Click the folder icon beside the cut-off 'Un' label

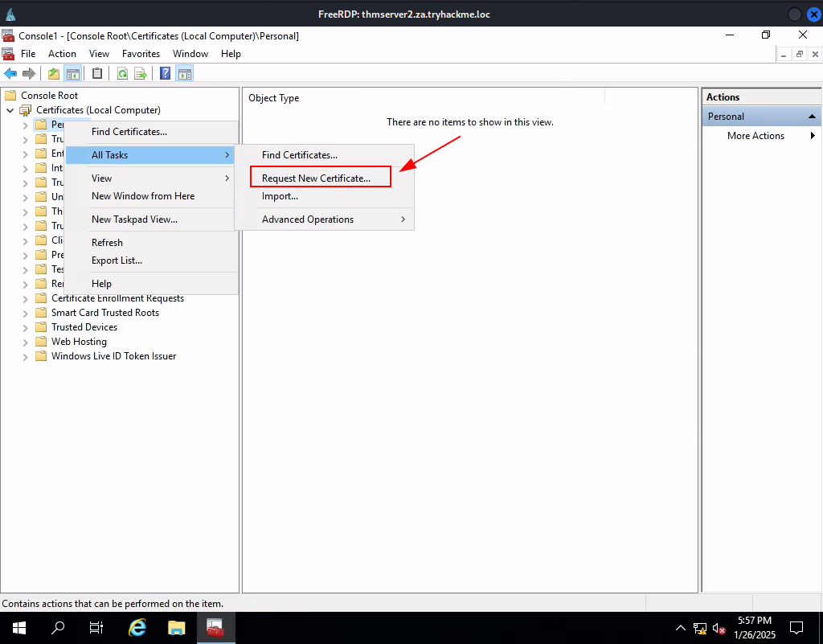41,197
